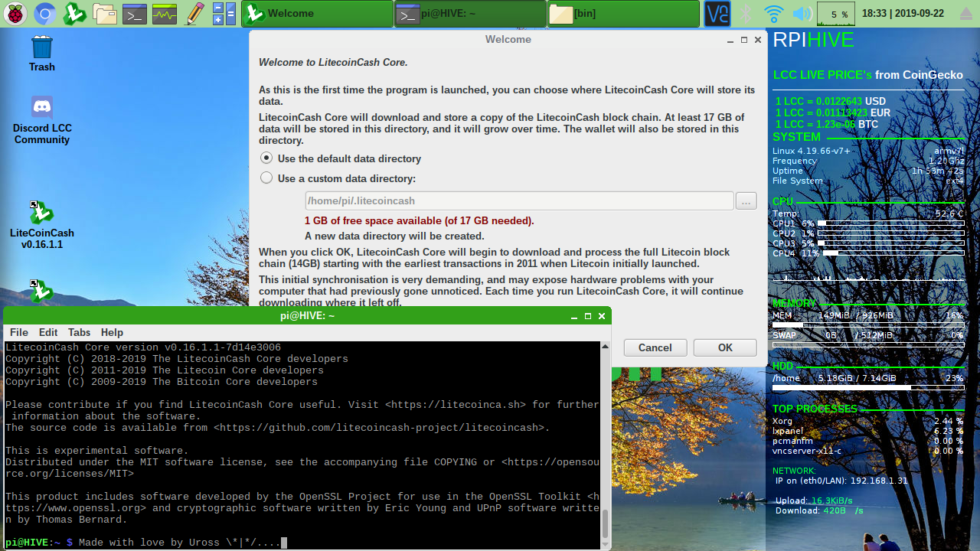Switch to the [bin] taskbar window

tap(624, 13)
